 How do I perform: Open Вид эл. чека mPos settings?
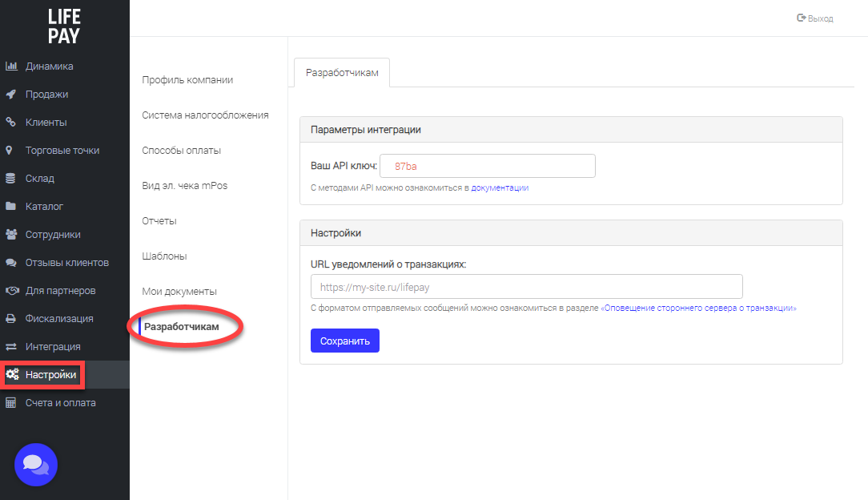pyautogui.click(x=184, y=185)
